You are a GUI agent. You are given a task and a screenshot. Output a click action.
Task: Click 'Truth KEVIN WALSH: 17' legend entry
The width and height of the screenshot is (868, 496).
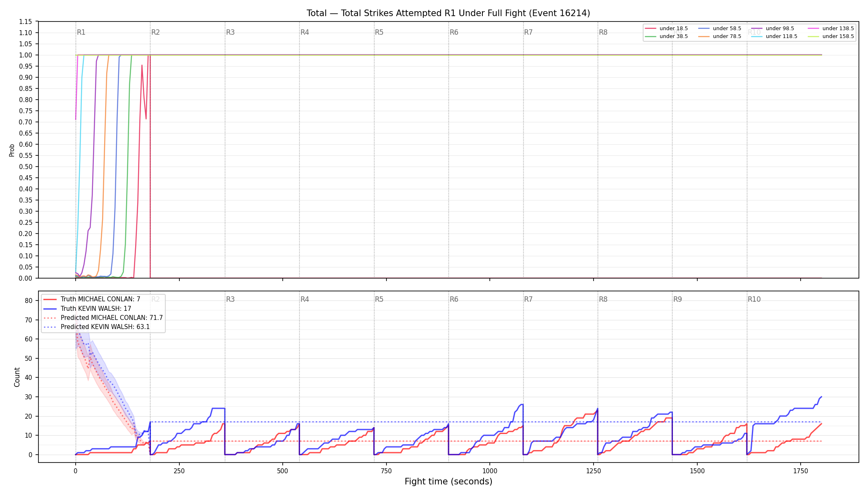click(x=88, y=308)
